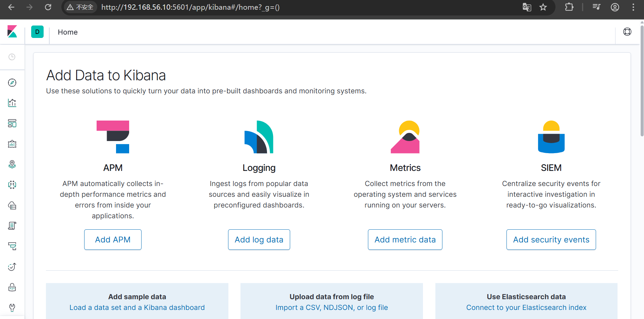
Task: Click the Metrics solution logo
Action: point(405,137)
